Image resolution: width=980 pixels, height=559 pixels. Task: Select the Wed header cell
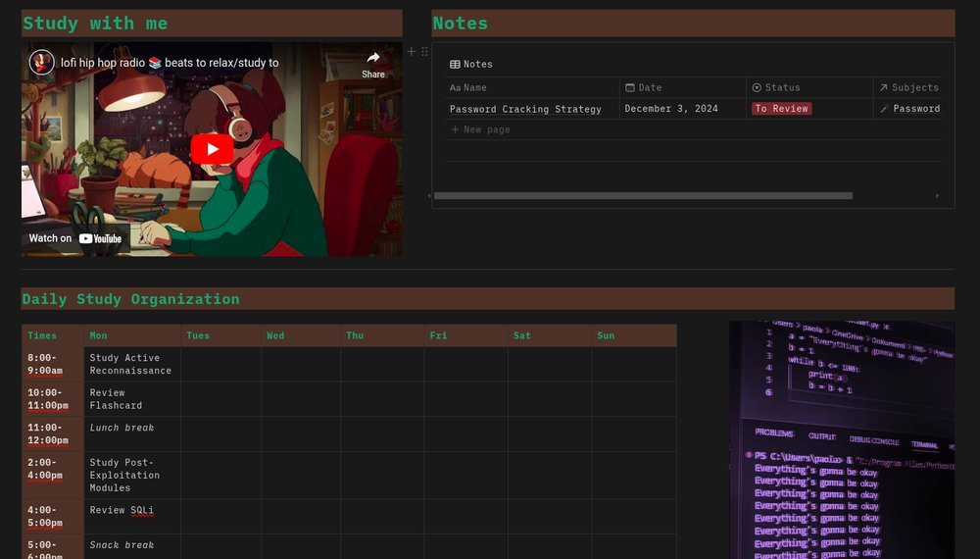pyautogui.click(x=301, y=335)
